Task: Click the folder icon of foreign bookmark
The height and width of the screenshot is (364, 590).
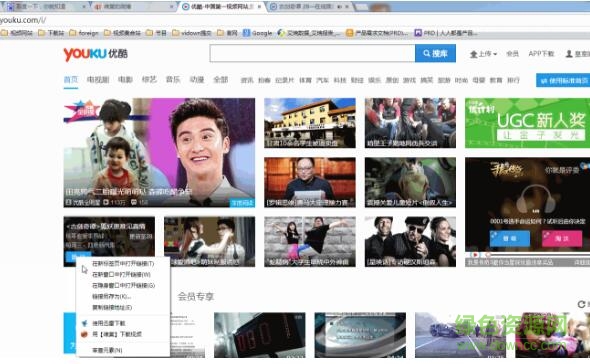Action: click(x=73, y=33)
